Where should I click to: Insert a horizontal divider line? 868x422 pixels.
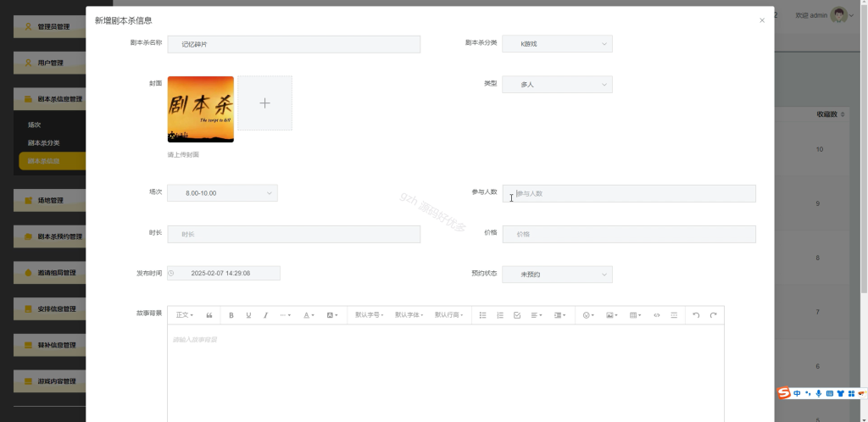point(674,315)
